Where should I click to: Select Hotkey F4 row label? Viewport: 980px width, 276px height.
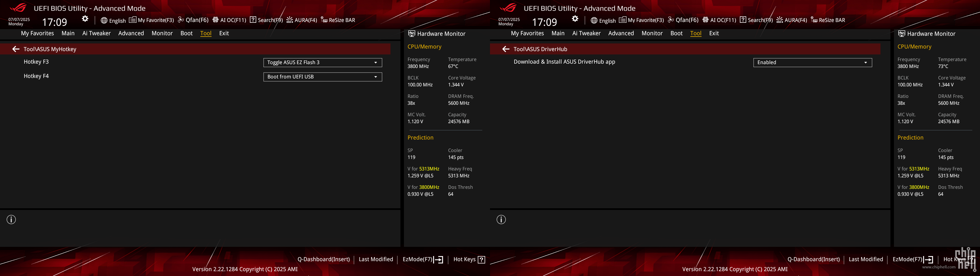click(x=36, y=76)
